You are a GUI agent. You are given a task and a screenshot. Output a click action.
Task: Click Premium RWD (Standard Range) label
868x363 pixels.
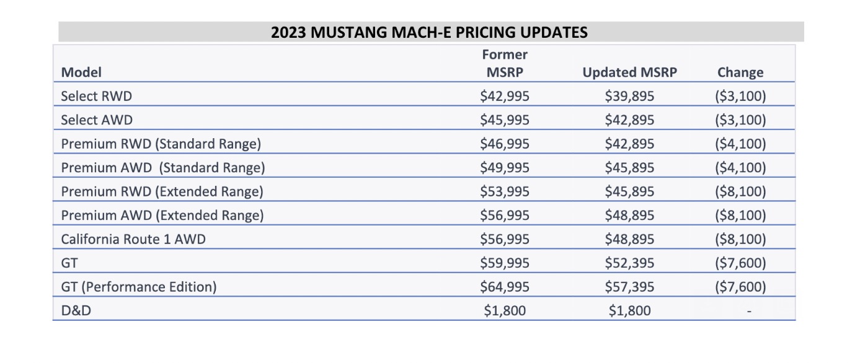pos(161,144)
